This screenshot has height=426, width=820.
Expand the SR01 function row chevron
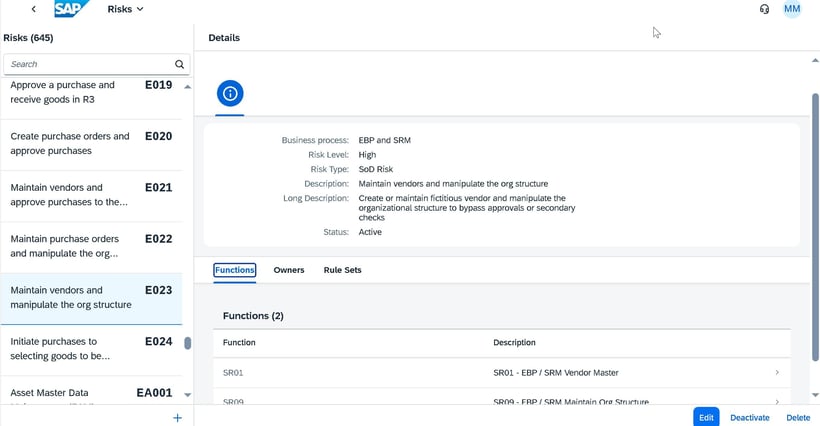pos(777,373)
